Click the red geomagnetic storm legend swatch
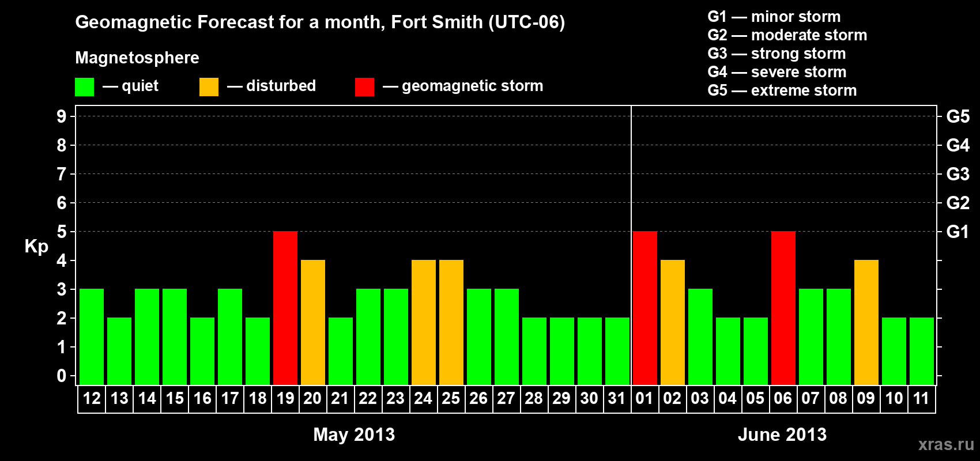This screenshot has width=980, height=461. [364, 87]
